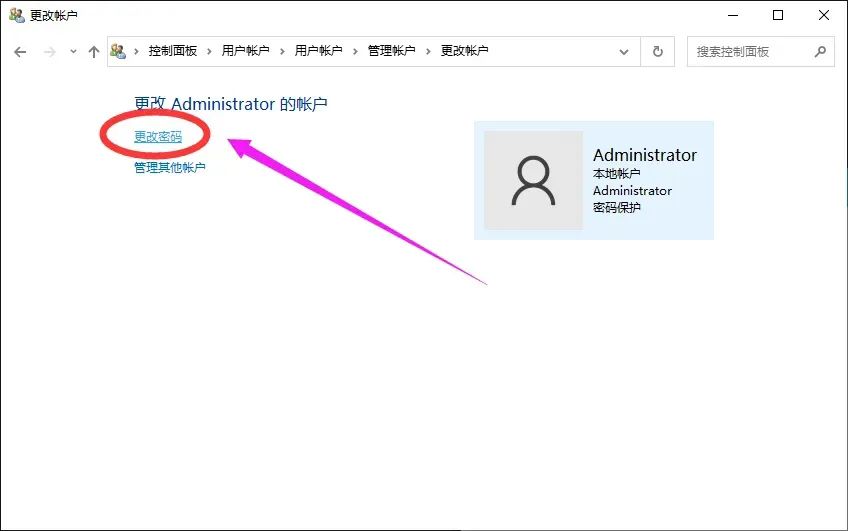This screenshot has width=848, height=531.
Task: Select 更改帐户 breadcrumb item
Action: tap(465, 51)
